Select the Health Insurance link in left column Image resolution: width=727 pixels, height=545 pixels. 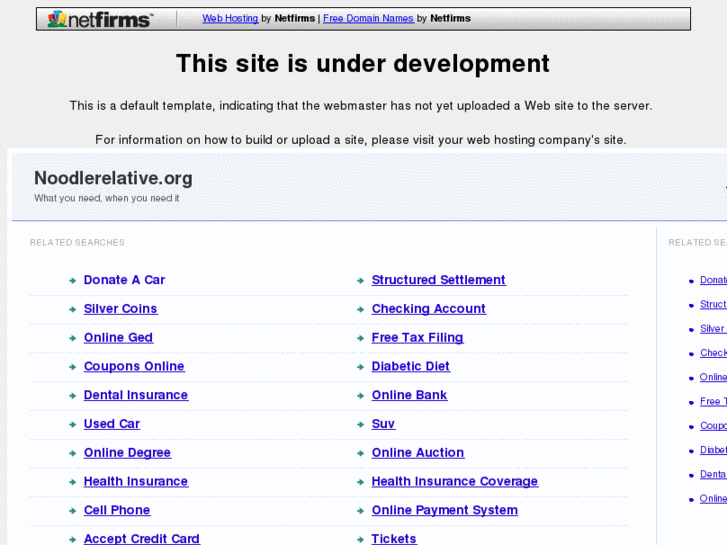[x=136, y=481]
